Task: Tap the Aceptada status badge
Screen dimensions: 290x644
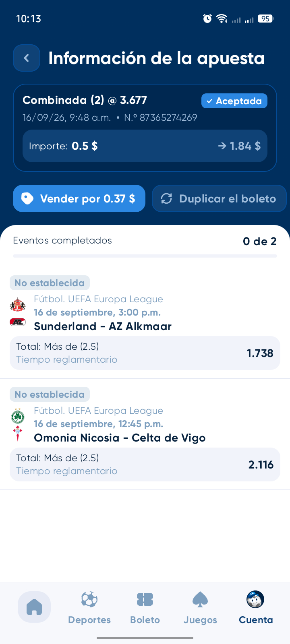Action: pyautogui.click(x=234, y=101)
